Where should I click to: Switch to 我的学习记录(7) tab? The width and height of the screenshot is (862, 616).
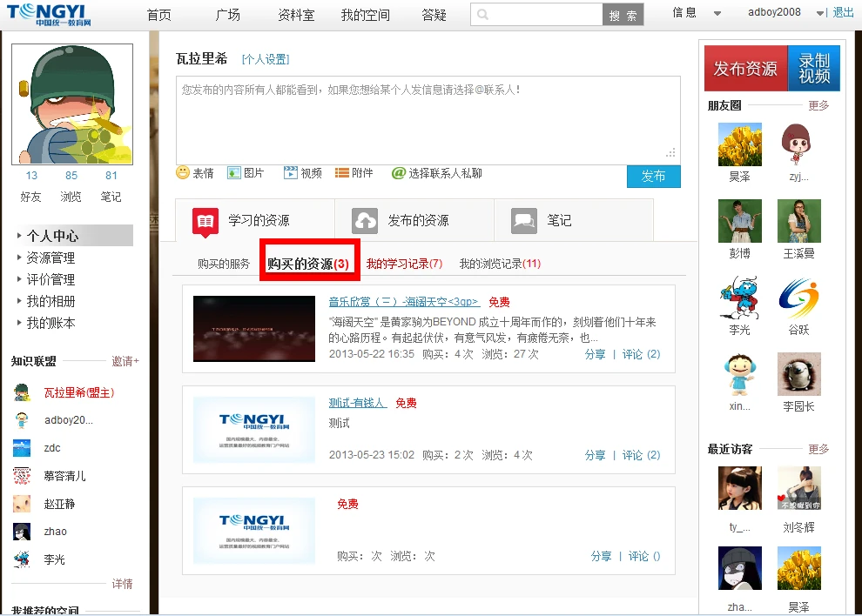(404, 264)
